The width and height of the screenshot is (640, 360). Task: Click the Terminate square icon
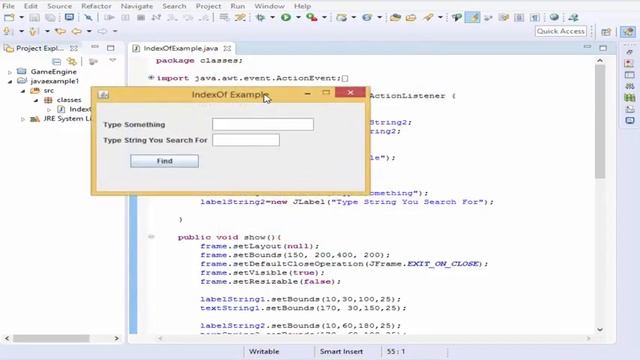[x=141, y=18]
